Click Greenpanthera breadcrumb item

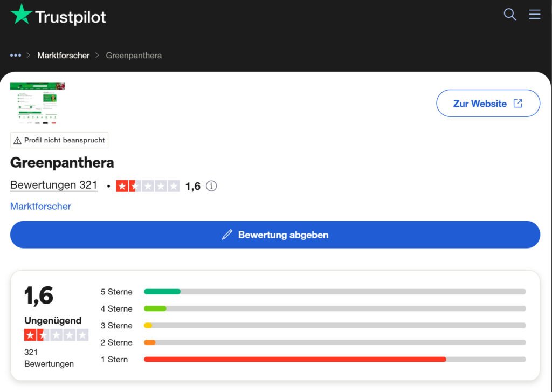134,56
